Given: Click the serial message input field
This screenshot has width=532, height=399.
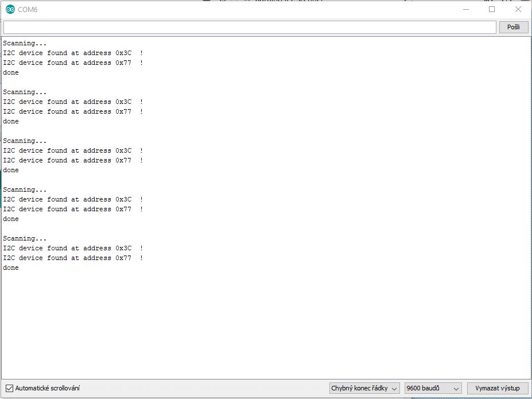Looking at the screenshot, I should point(250,27).
